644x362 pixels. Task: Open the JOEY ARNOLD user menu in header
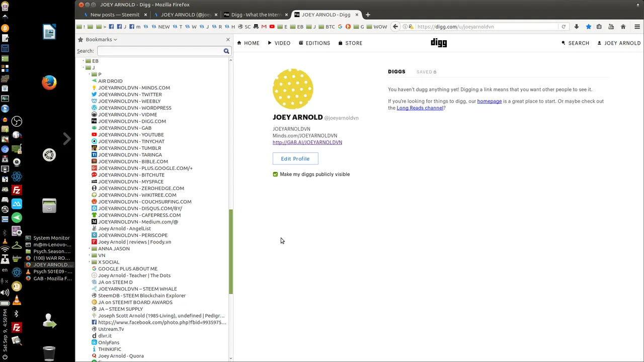click(619, 43)
